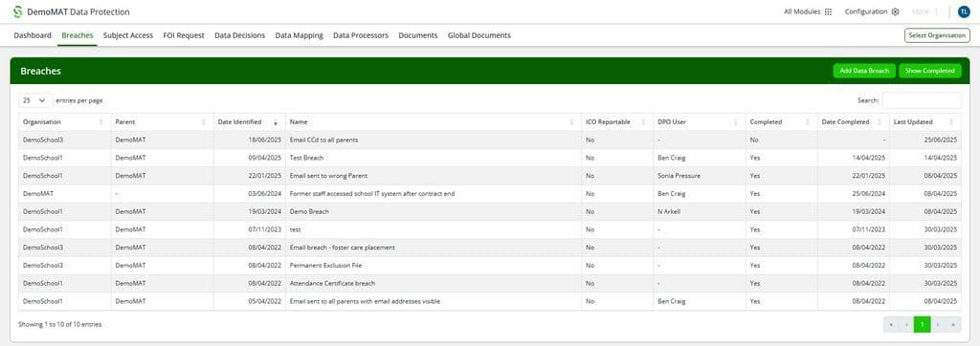Go to first page of results
Image resolution: width=980 pixels, height=346 pixels.
point(890,324)
